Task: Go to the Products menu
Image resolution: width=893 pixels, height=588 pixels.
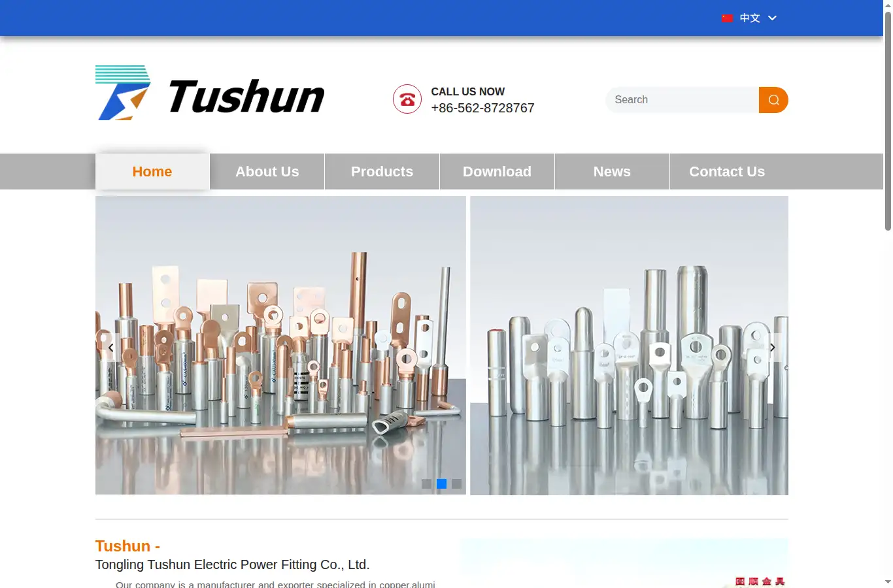Action: click(382, 172)
